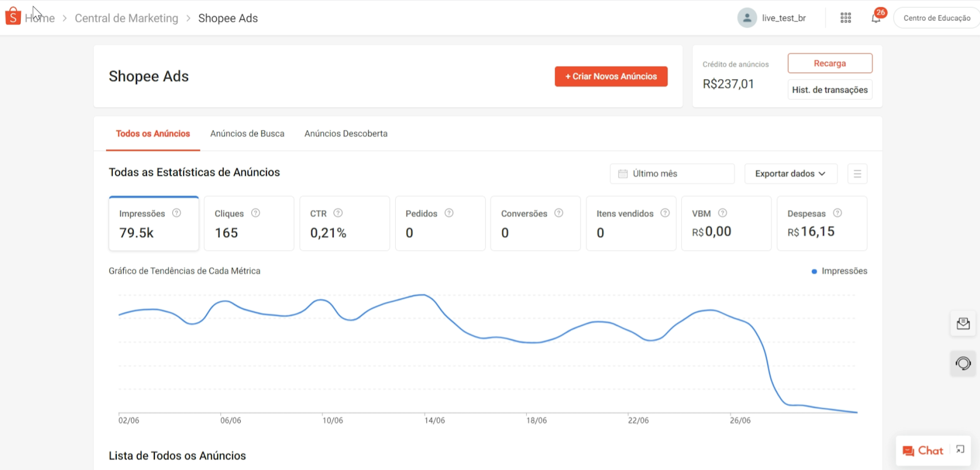Click the Criar Novos Anúncios button
980x470 pixels.
pos(611,77)
